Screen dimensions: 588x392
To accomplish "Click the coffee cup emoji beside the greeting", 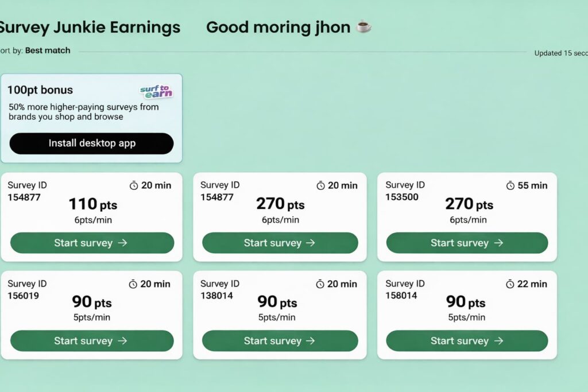I will [364, 27].
